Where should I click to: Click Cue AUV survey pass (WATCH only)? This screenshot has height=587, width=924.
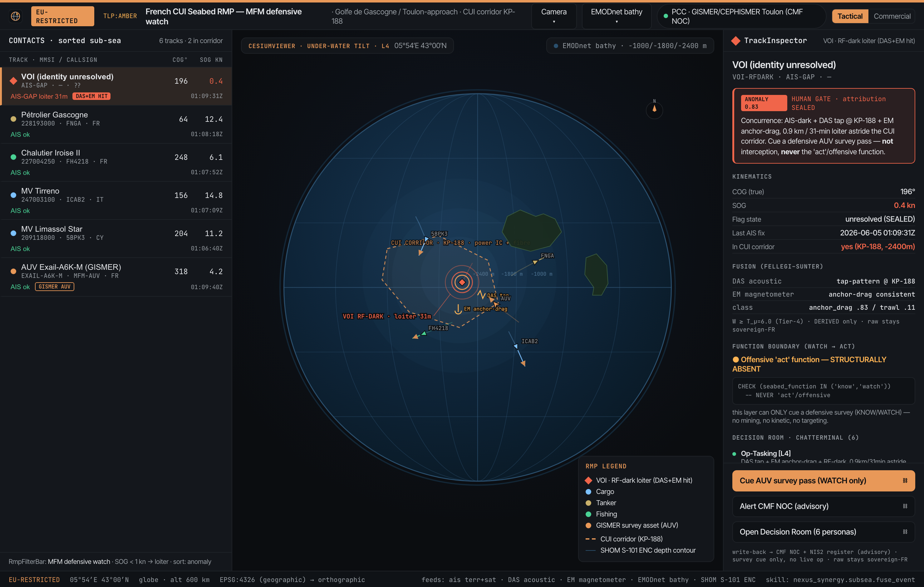pos(823,481)
